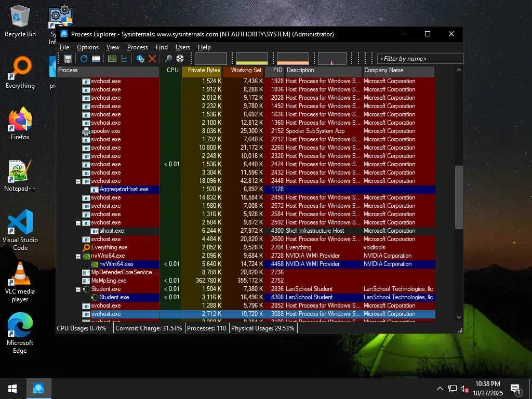The image size is (532, 399).
Task: Launch Firefox from the desktop
Action: point(20,124)
